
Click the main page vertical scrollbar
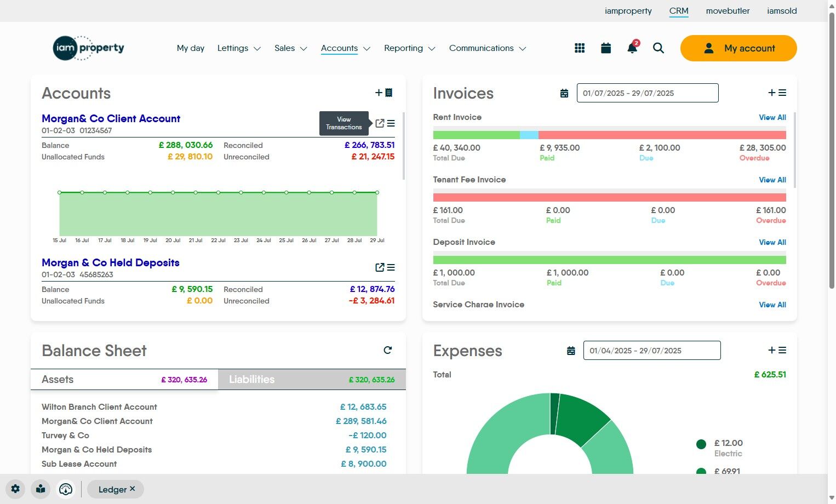(832, 151)
